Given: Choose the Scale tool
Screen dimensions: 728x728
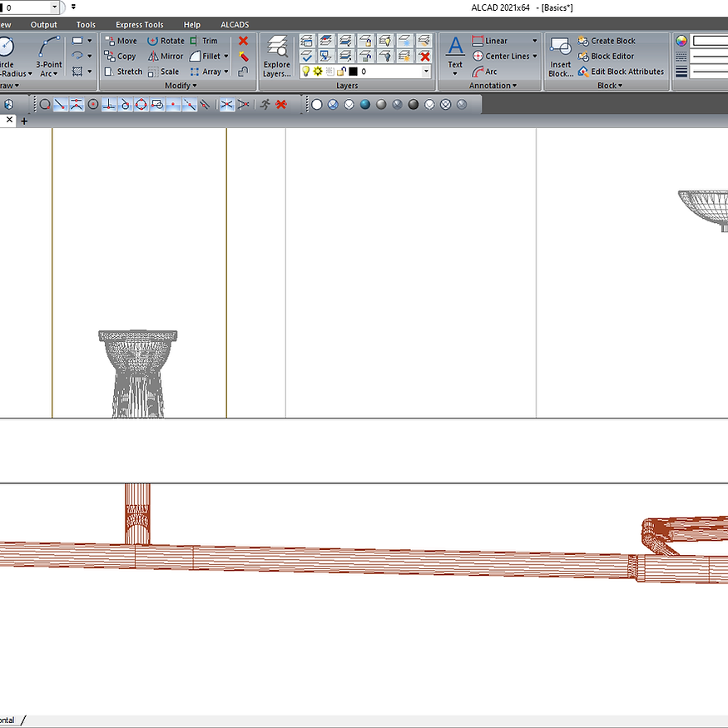Looking at the screenshot, I should pos(163,72).
